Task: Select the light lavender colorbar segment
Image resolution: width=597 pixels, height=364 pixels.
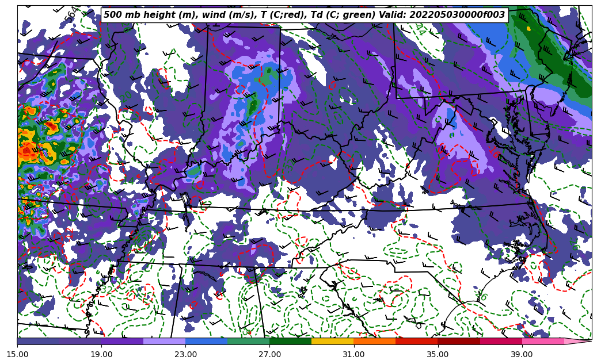Action: click(164, 342)
